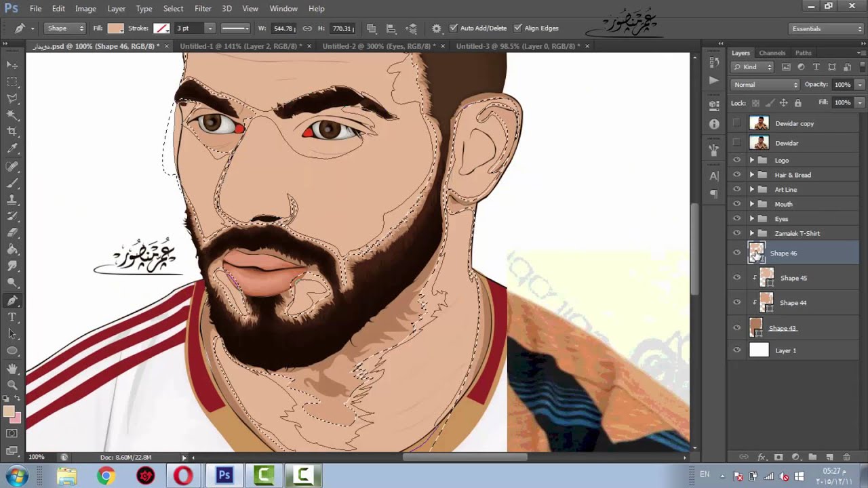Open the Shape tool mode dropdown
This screenshot has width=868, height=488.
(65, 28)
